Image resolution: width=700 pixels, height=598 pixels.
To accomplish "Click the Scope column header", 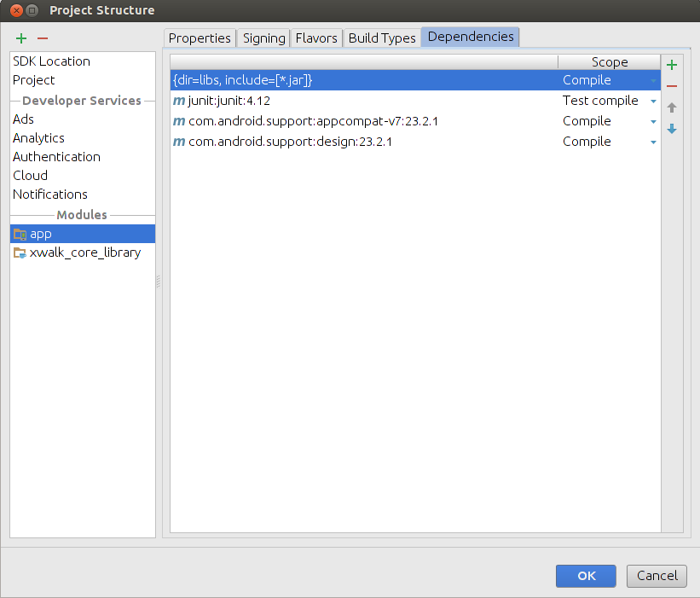I will pos(609,62).
